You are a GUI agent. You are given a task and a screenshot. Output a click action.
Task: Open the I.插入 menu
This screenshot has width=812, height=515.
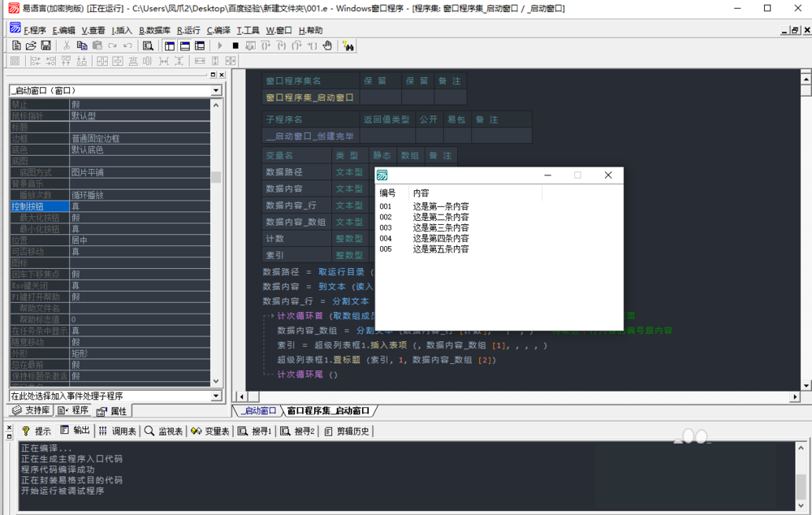pyautogui.click(x=122, y=31)
